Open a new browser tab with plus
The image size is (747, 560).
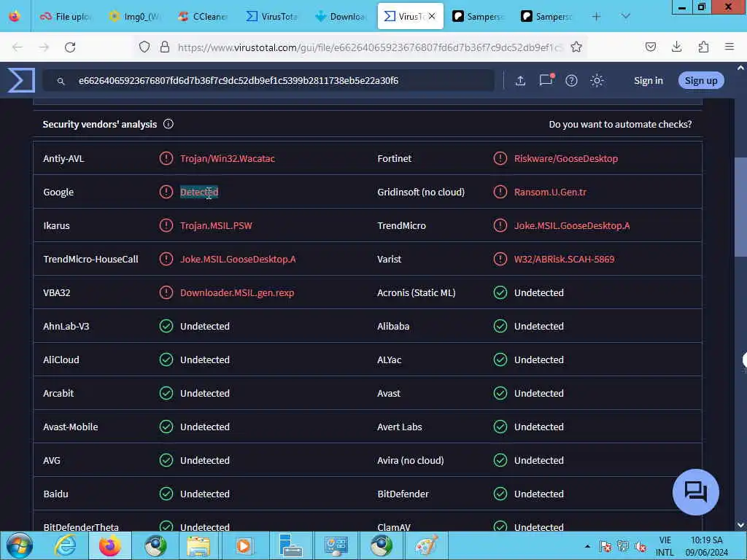(596, 17)
